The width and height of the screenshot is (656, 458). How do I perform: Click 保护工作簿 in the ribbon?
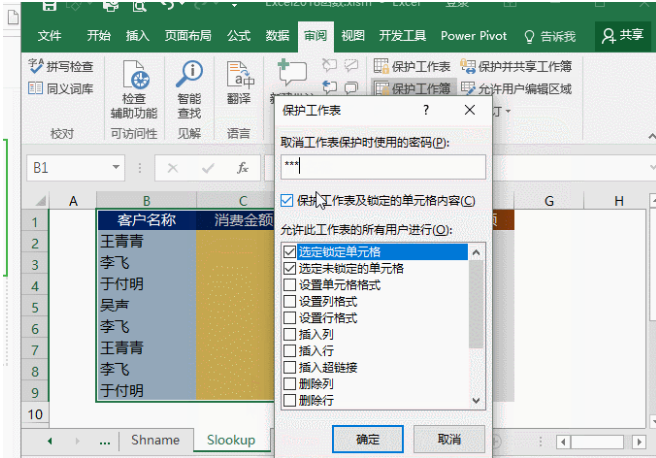coord(412,88)
